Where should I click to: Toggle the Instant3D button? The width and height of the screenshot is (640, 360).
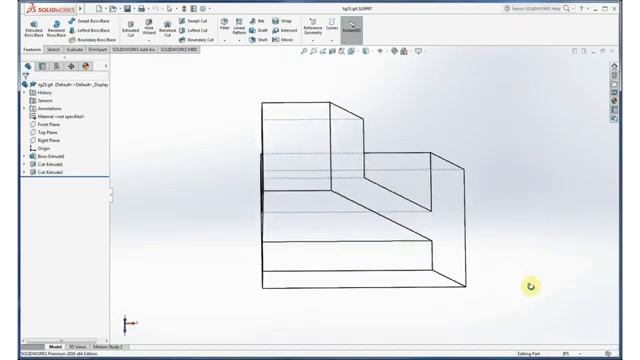(351, 29)
